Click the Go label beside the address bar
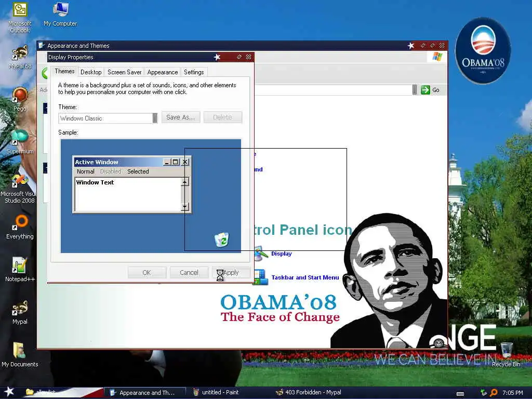 pos(436,90)
